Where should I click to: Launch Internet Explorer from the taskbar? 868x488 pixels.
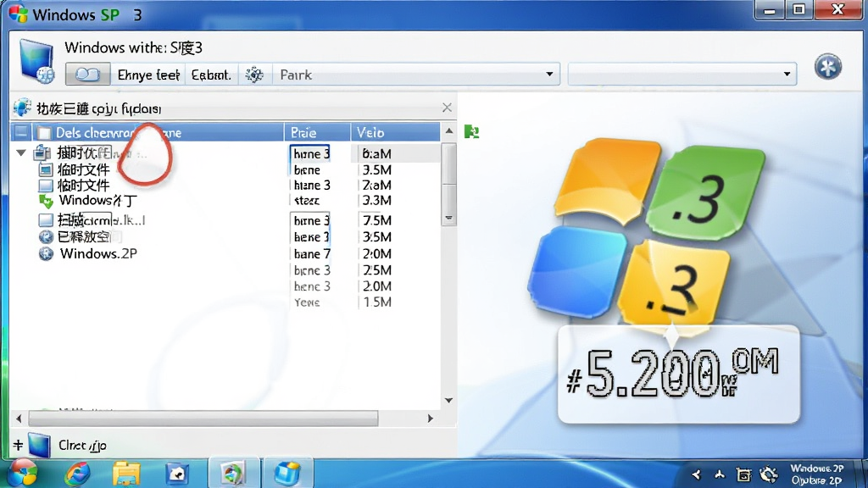(x=77, y=474)
